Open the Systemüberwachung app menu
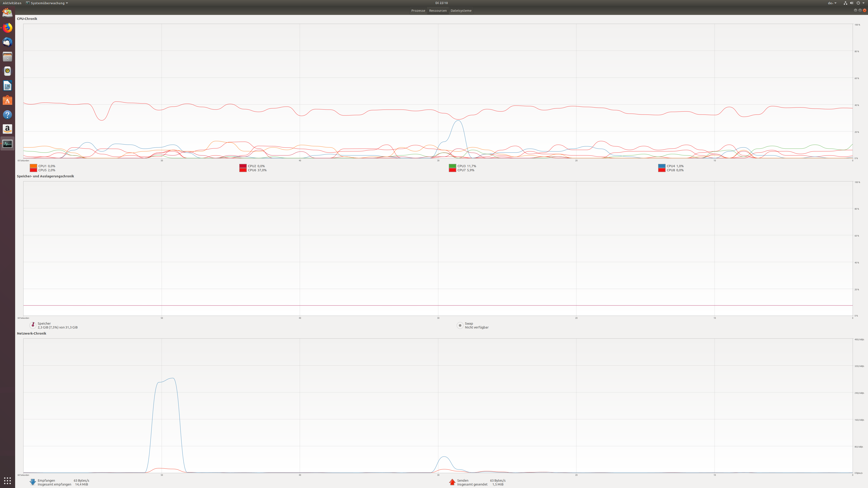Viewport: 868px width, 488px height. [x=47, y=3]
